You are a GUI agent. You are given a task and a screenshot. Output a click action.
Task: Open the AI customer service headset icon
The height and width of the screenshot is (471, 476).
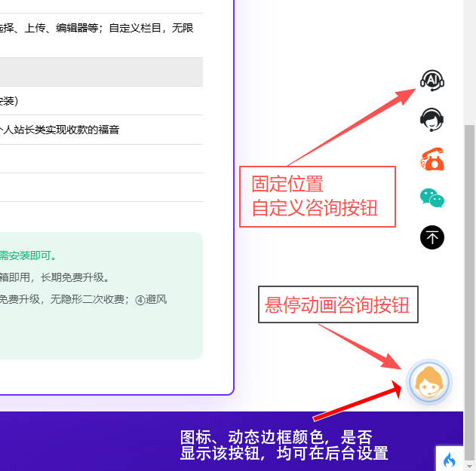[432, 81]
